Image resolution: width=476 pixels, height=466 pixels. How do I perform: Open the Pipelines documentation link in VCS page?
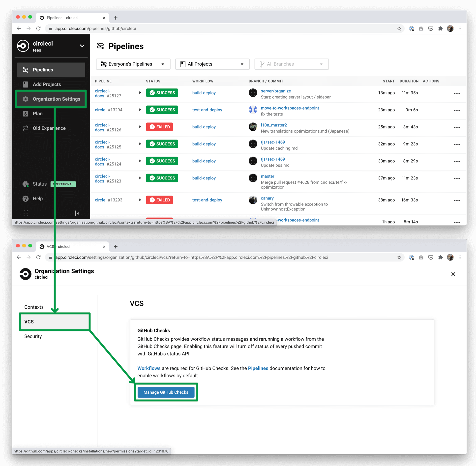click(258, 368)
